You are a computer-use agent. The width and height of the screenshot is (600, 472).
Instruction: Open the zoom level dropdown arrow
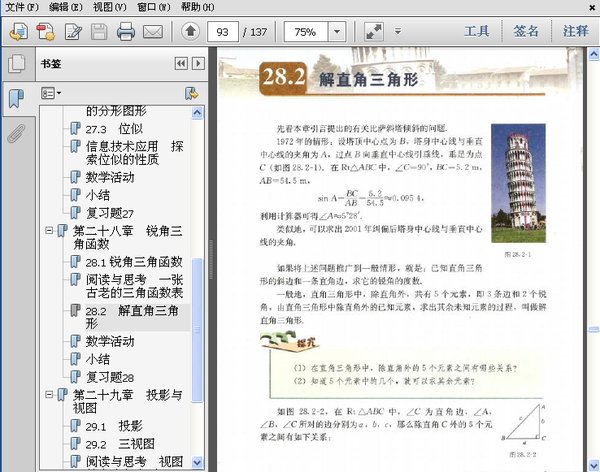pos(337,31)
